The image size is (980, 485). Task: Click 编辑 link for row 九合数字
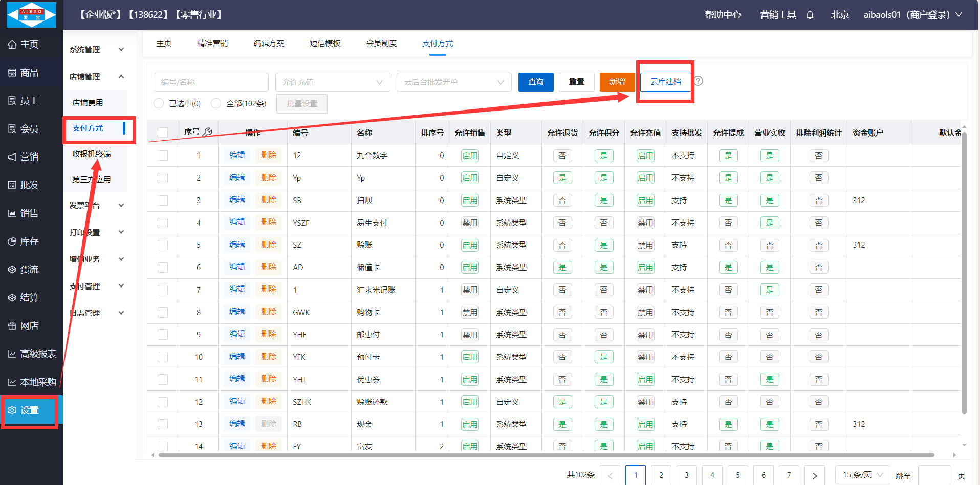[237, 156]
